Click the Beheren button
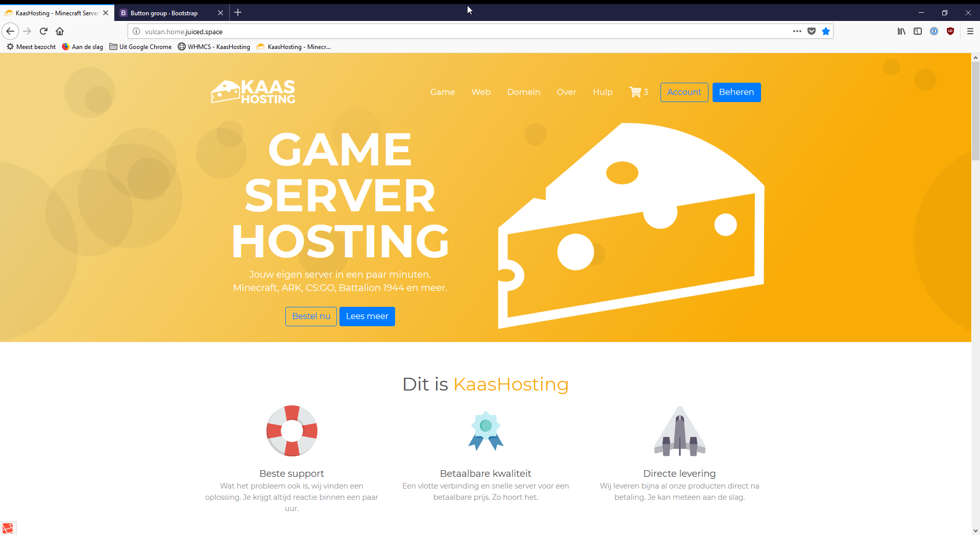This screenshot has width=980, height=535. tap(736, 92)
